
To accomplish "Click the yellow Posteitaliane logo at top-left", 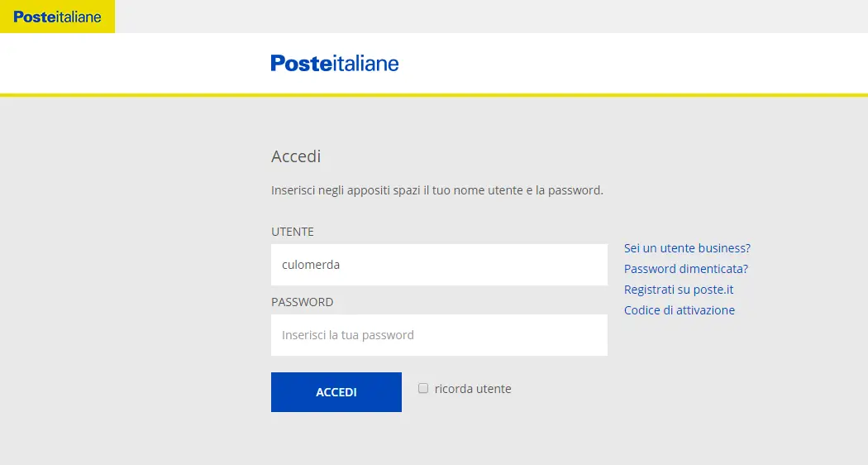I will (x=57, y=17).
